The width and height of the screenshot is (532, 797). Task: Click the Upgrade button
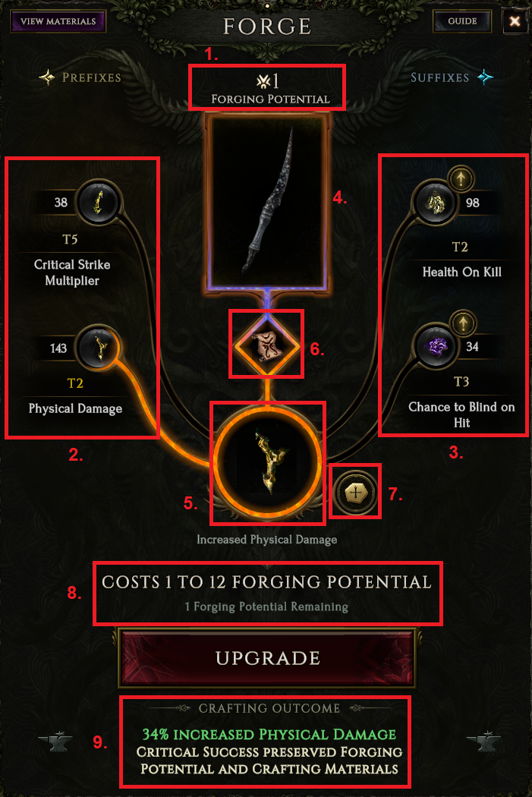click(267, 657)
